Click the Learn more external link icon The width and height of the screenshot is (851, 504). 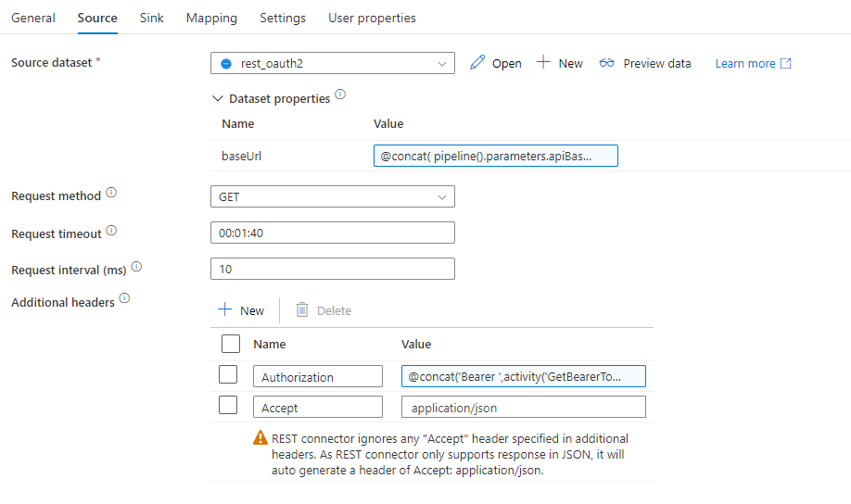[785, 64]
